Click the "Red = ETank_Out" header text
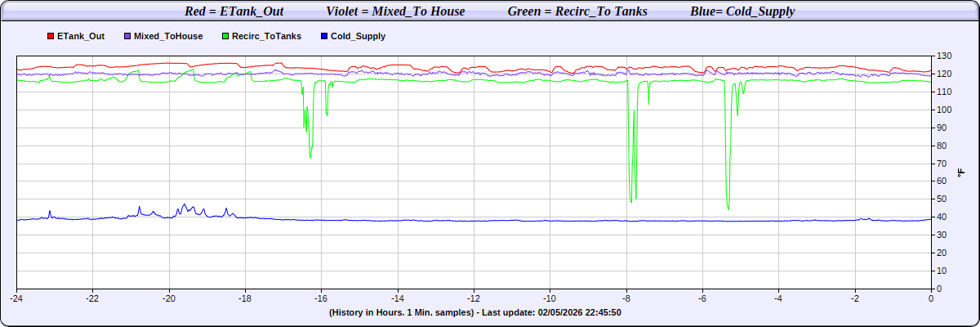 [234, 11]
